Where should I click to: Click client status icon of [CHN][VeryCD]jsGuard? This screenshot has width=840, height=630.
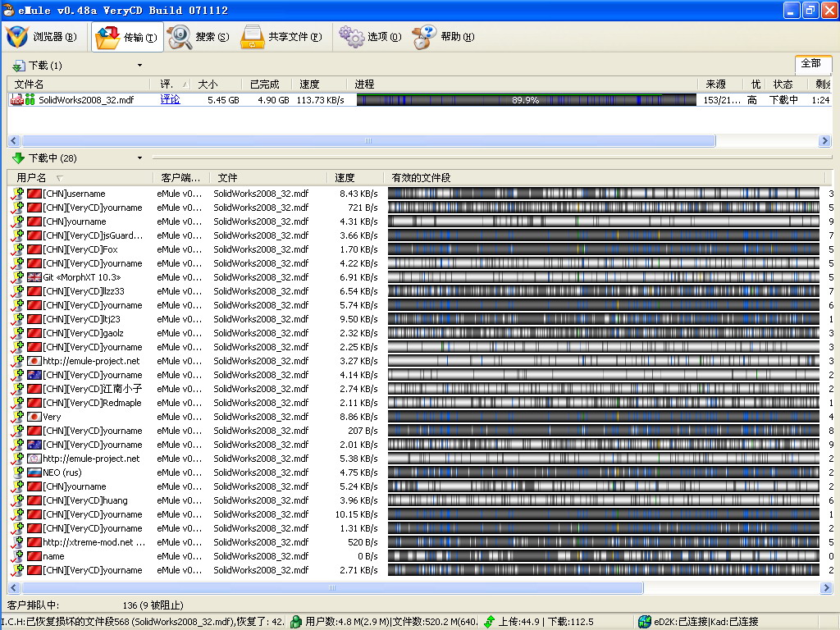click(x=18, y=235)
